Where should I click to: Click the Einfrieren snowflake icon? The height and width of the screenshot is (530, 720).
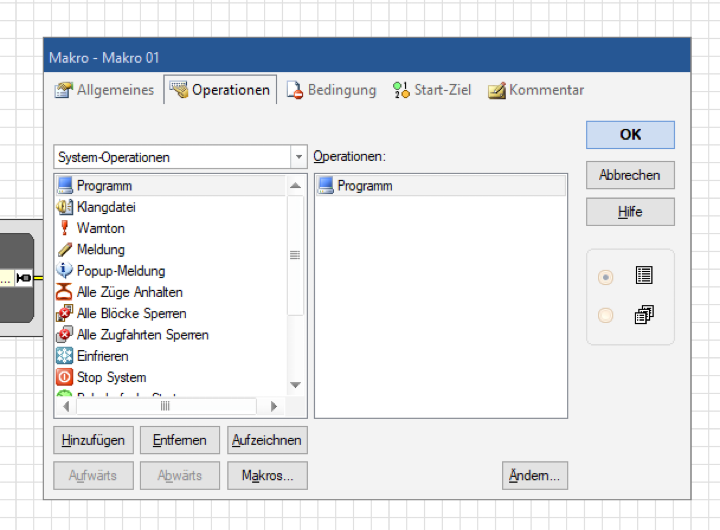coord(64,355)
